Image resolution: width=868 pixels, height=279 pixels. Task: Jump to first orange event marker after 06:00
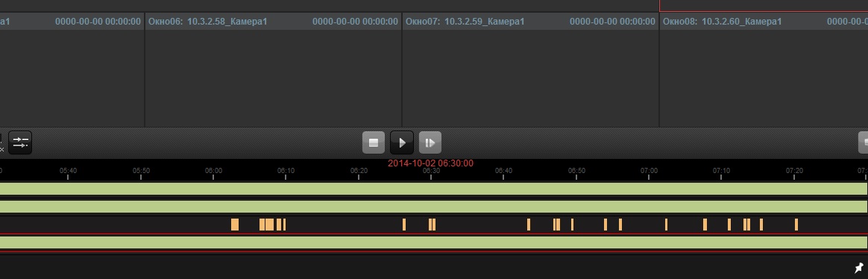(235, 225)
